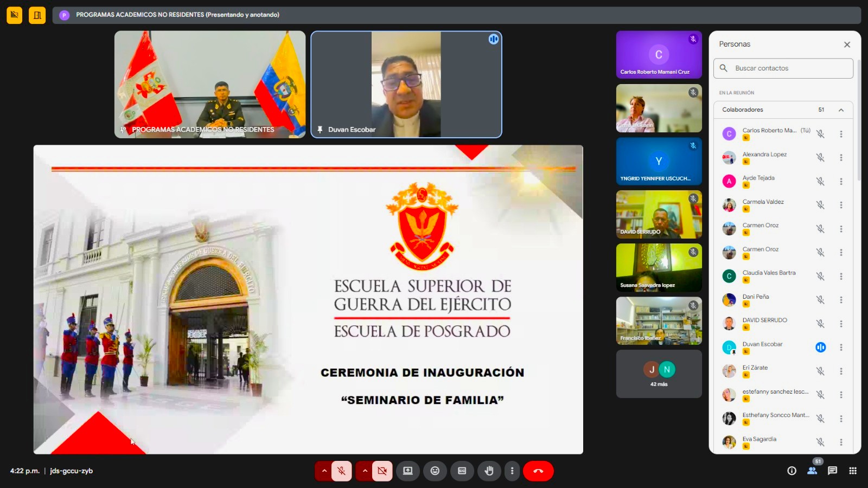Screen dimensions: 868x488
Task: Open microphone options arrow next to mic button
Action: pyautogui.click(x=324, y=471)
